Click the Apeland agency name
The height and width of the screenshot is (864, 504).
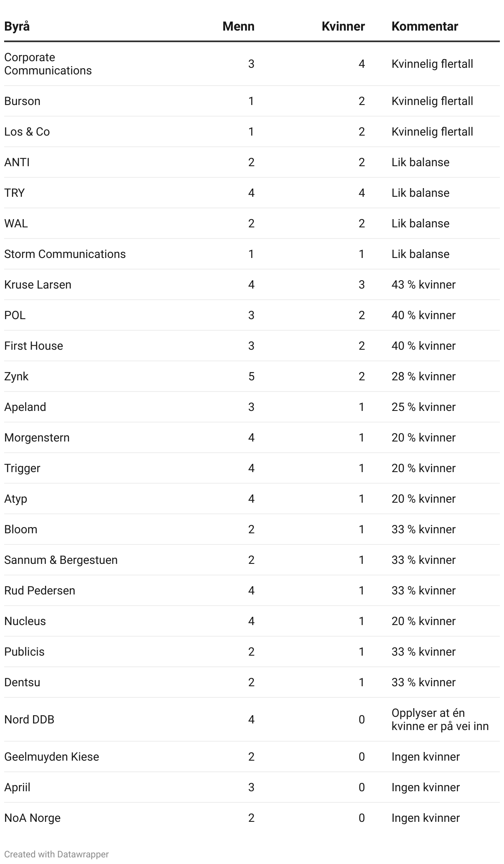click(x=25, y=407)
